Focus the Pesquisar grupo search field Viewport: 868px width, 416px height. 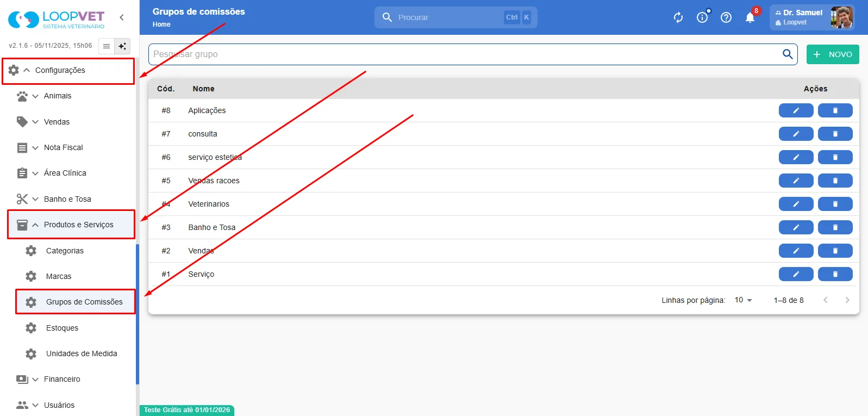pos(473,54)
